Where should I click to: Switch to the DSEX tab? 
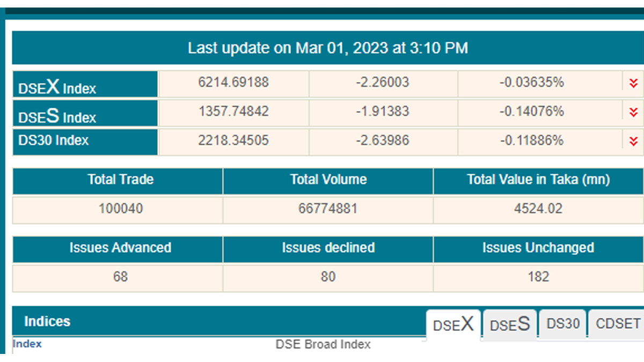point(453,324)
